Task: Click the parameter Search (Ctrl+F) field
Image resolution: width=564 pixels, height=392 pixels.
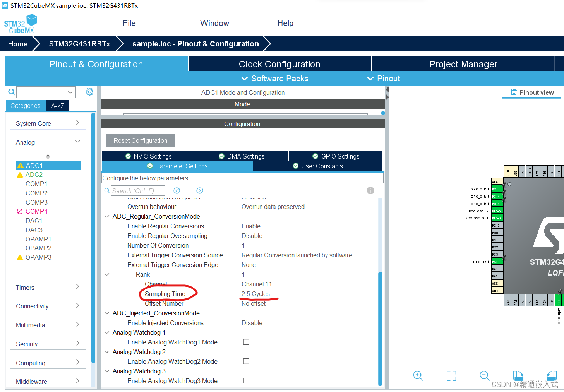Action: click(138, 191)
